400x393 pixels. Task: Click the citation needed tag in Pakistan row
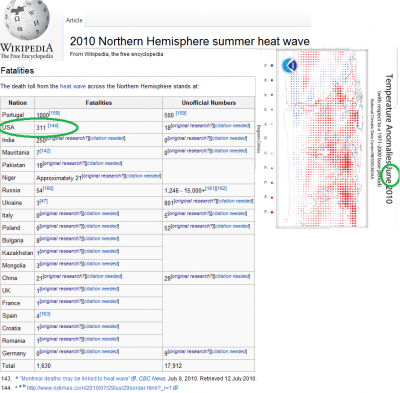pos(104,163)
